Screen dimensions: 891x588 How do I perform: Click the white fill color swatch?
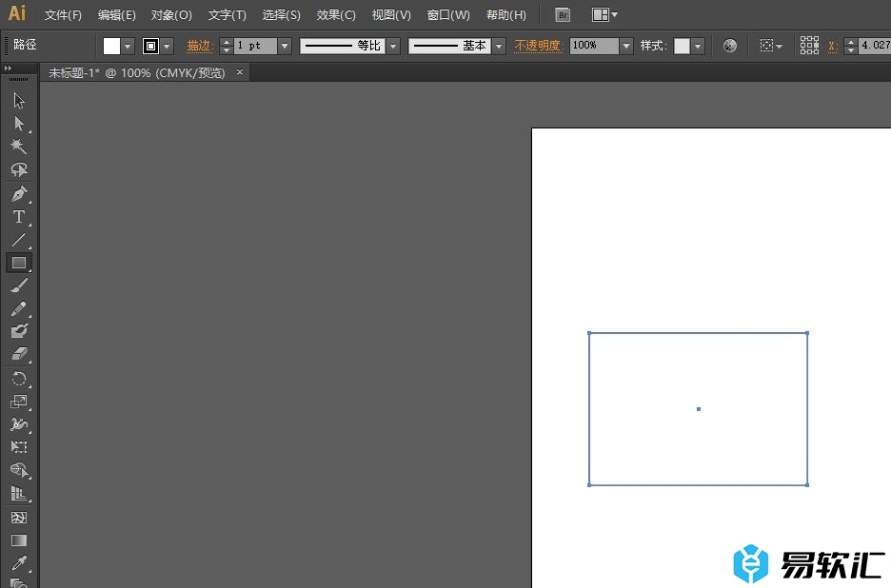click(x=112, y=46)
